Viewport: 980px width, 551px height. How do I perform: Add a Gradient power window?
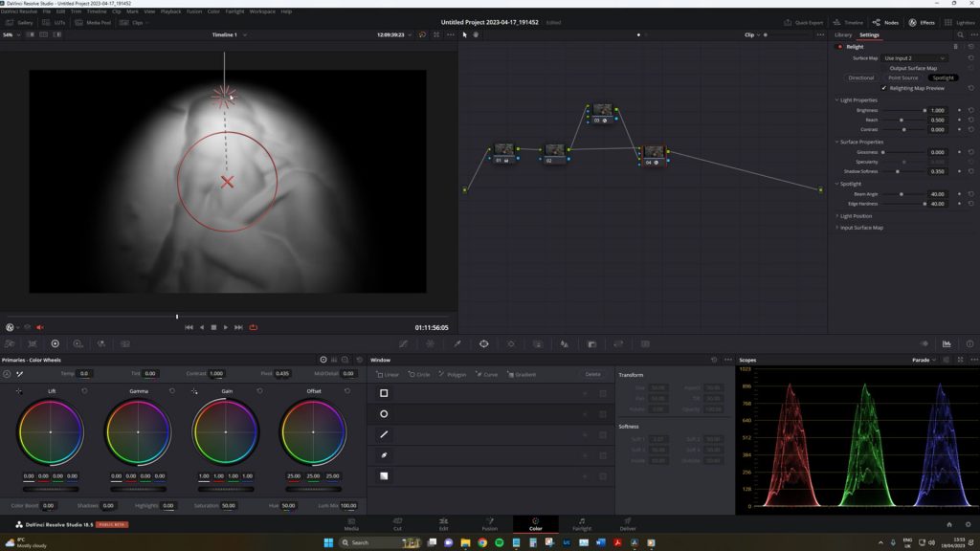tap(522, 374)
